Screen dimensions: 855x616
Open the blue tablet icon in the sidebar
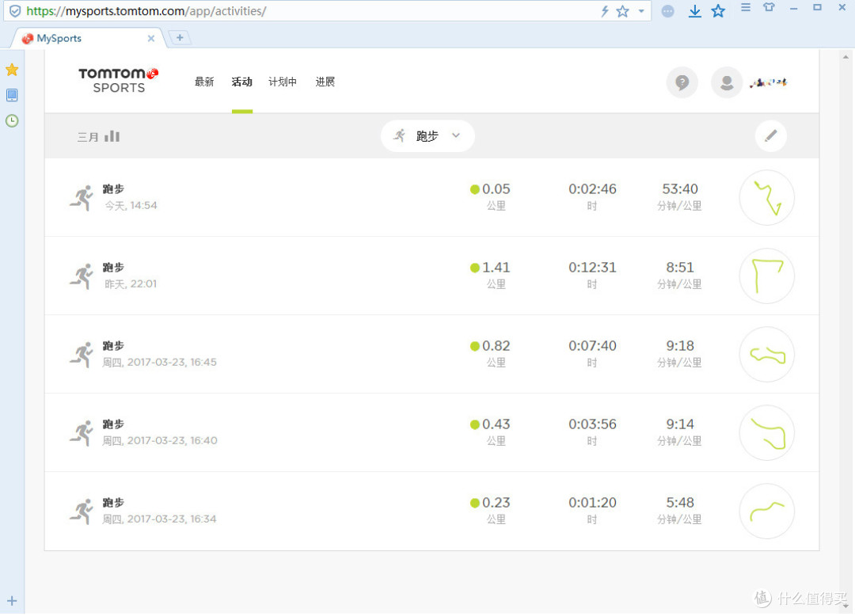(x=11, y=95)
